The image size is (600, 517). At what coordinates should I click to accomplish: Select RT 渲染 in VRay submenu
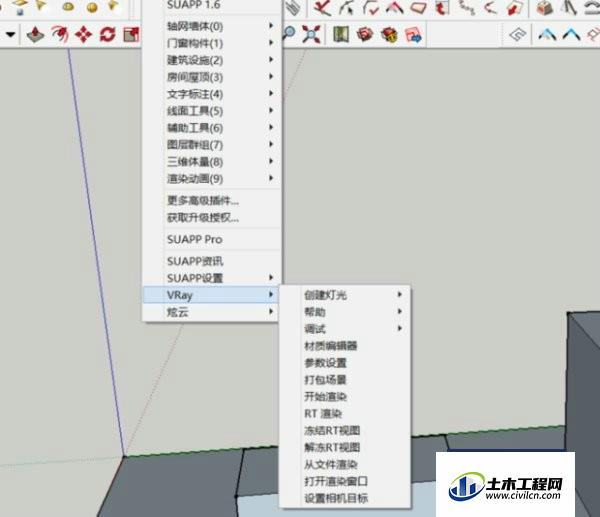[x=345, y=413]
